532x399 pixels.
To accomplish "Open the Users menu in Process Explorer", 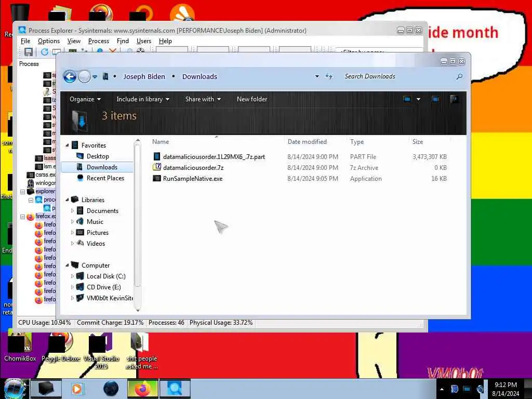I will coord(144,41).
